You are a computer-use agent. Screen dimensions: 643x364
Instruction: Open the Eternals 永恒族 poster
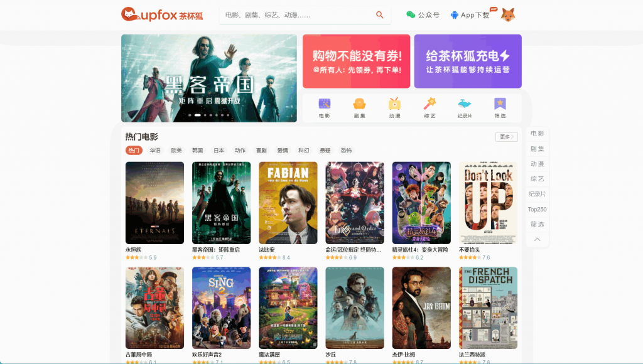tap(154, 203)
